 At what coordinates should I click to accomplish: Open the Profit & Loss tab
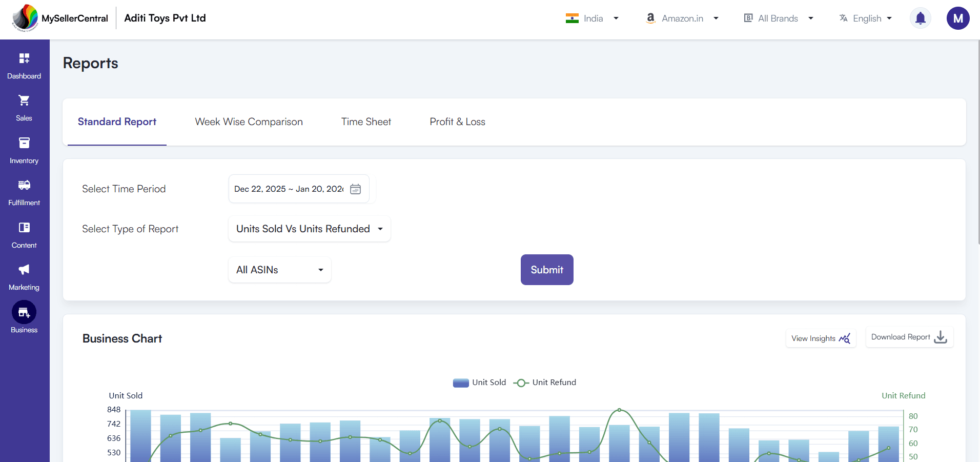pyautogui.click(x=457, y=122)
